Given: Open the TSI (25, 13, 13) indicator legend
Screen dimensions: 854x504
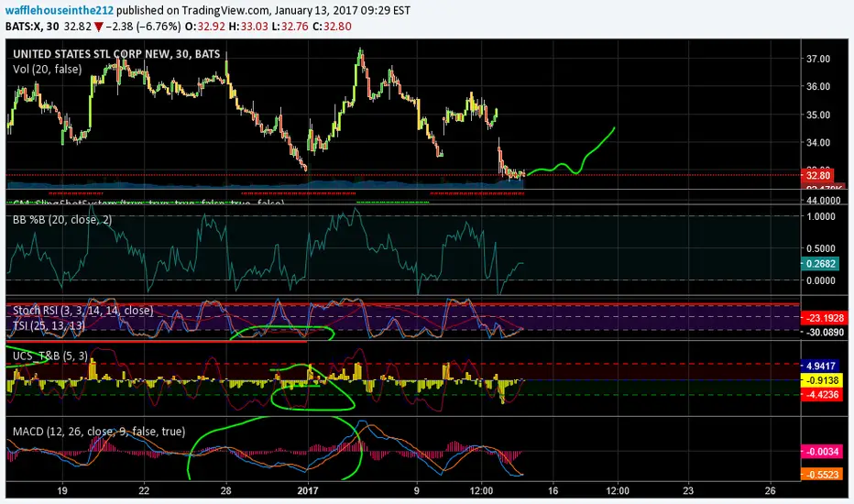Looking at the screenshot, I should [x=49, y=325].
